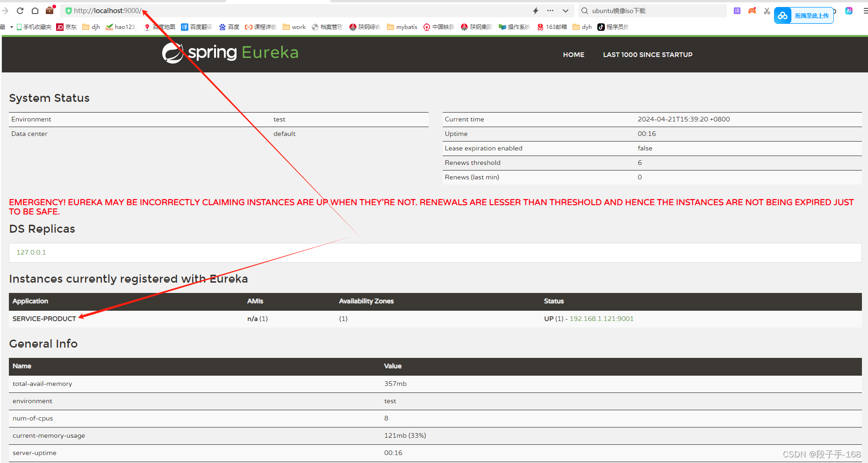
Task: Click the Lease expiration enabled label
Action: click(484, 148)
